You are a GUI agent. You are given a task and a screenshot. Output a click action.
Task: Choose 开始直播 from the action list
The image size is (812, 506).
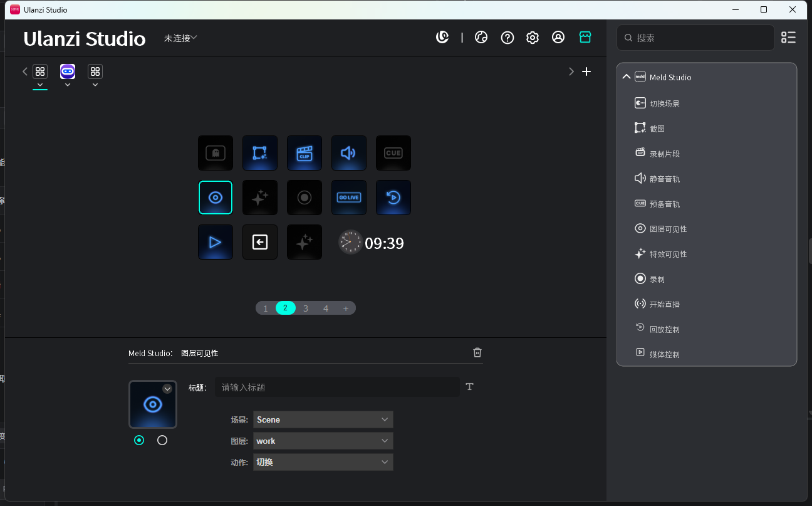pyautogui.click(x=664, y=304)
